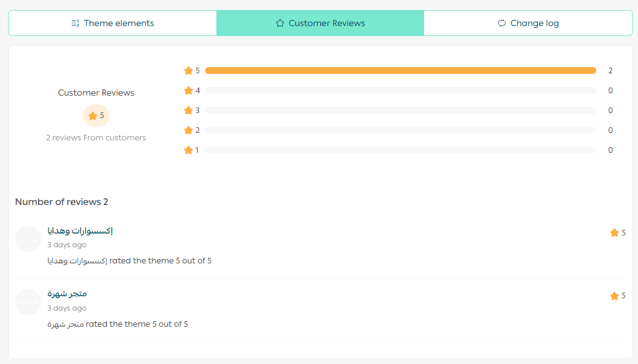Click the '2 reviews From customers' text

pos(96,138)
